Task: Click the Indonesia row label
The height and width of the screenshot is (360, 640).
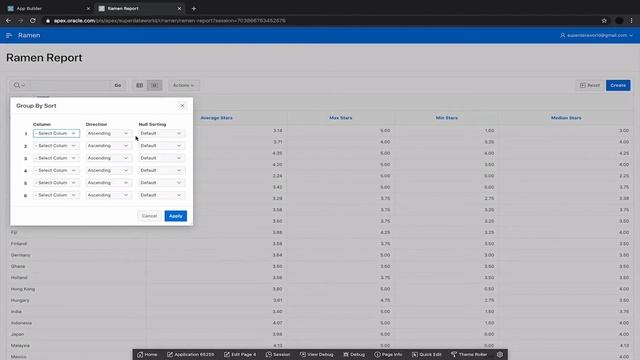Action: tap(21, 323)
